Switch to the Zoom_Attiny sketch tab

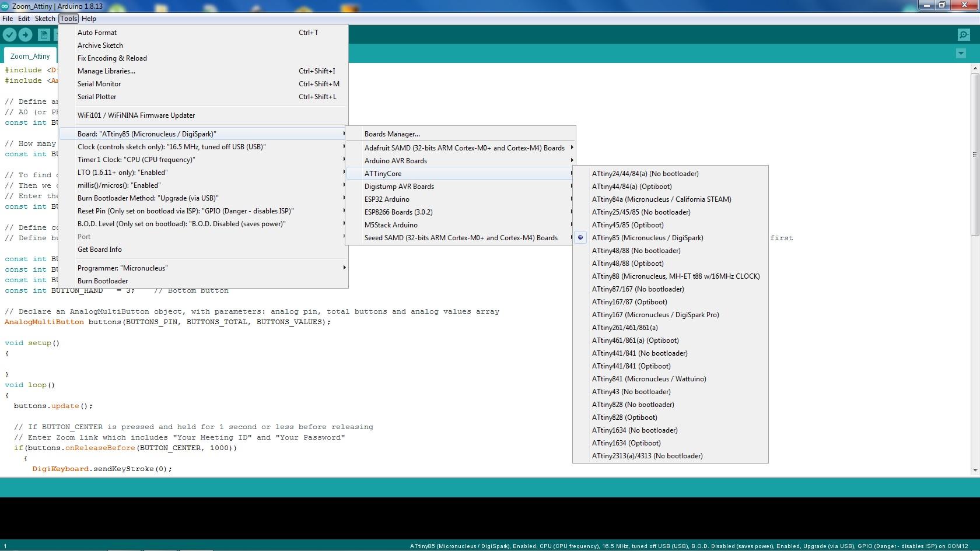30,57
